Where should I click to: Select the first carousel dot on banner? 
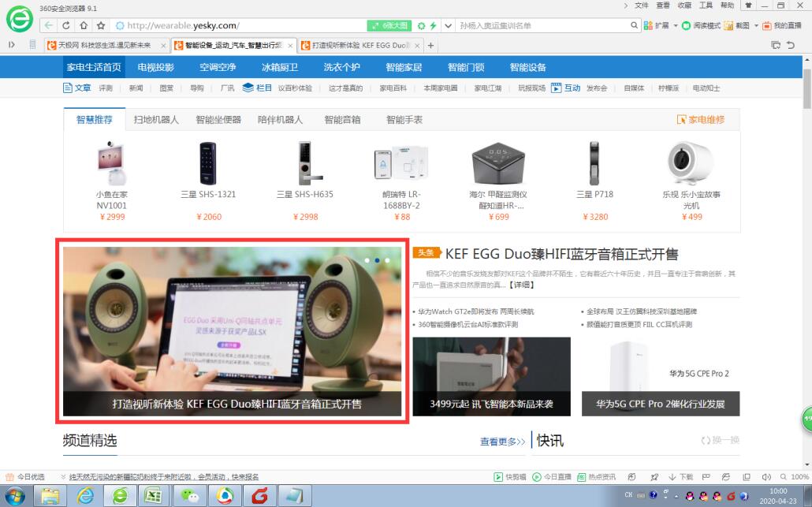[367, 260]
